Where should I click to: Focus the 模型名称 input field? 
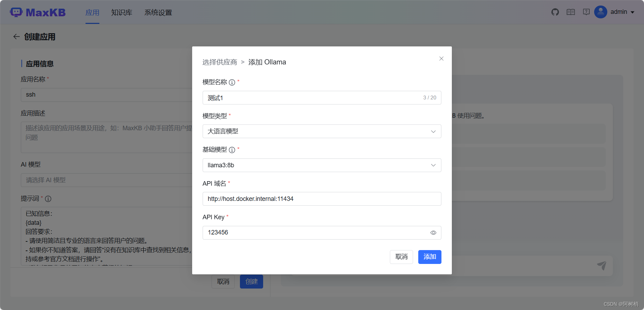point(322,98)
